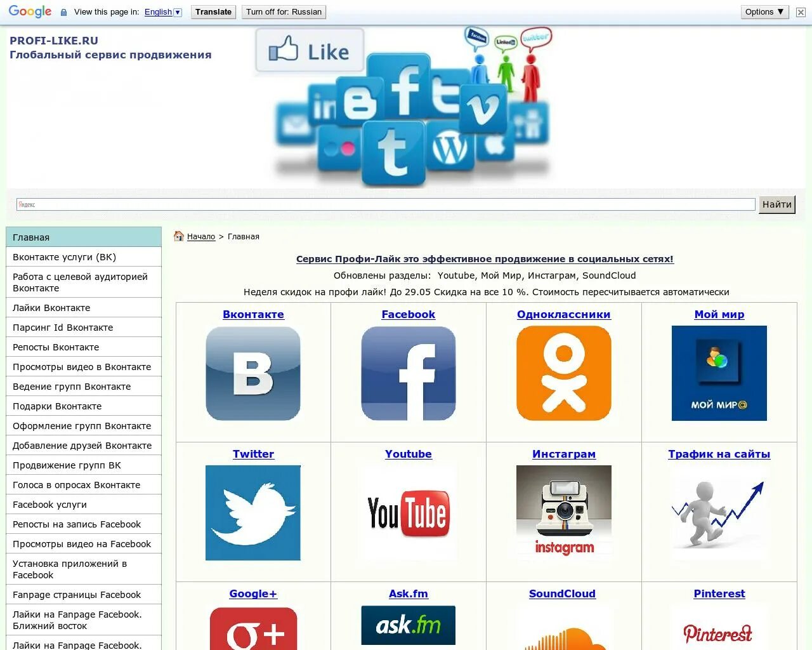
Task: Click the Facebook logo icon
Action: pyautogui.click(x=409, y=373)
